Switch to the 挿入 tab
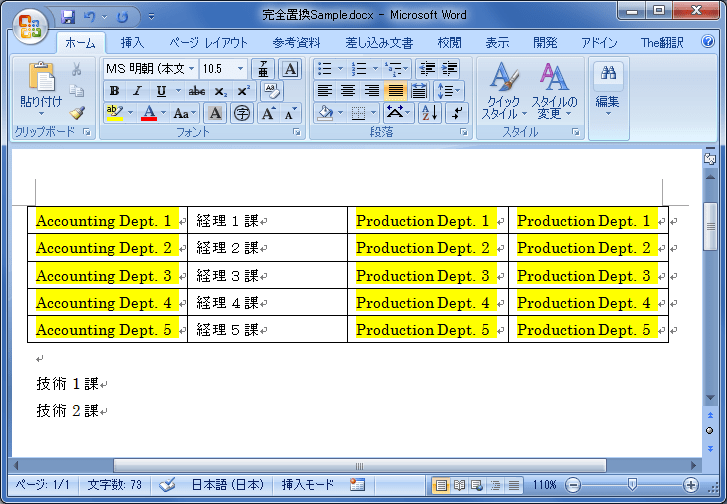The height and width of the screenshot is (504, 727). tap(132, 43)
